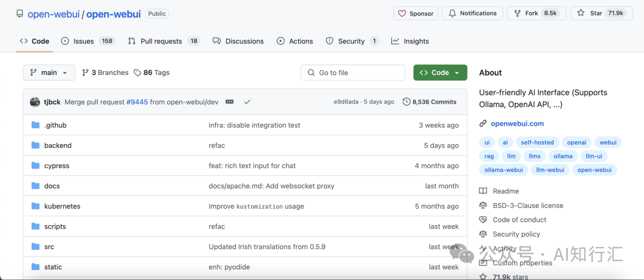Open the bold open-webui repository name link
Image resolution: width=644 pixels, height=280 pixels.
point(114,14)
